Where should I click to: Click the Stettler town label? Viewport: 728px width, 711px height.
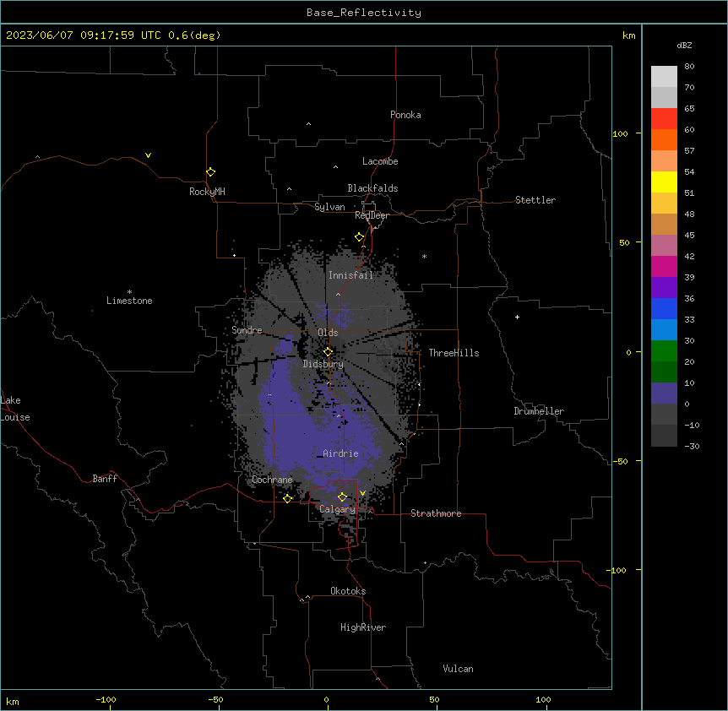[535, 200]
